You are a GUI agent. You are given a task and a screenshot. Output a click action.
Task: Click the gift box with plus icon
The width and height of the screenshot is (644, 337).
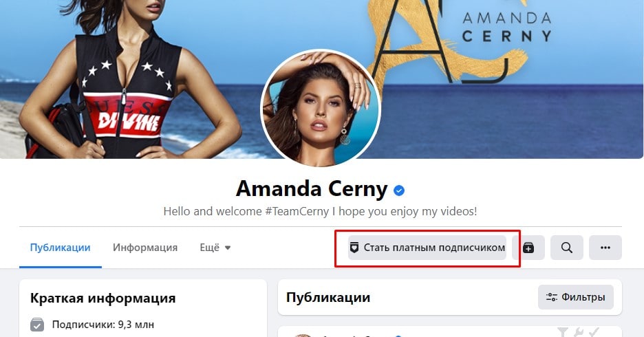[528, 248]
